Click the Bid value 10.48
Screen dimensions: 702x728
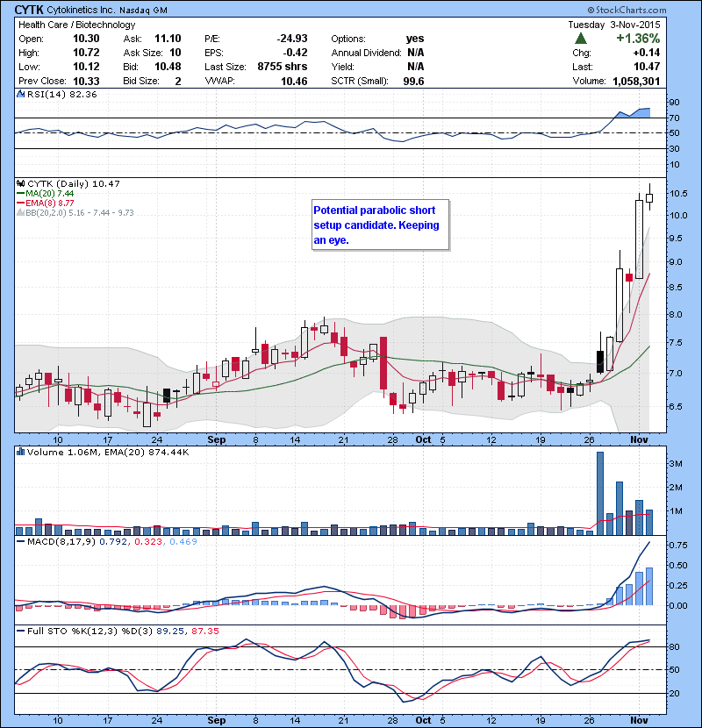pyautogui.click(x=168, y=67)
